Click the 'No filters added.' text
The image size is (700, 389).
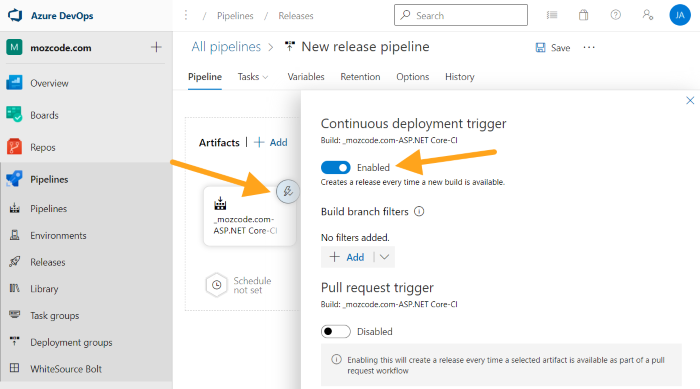coord(355,238)
